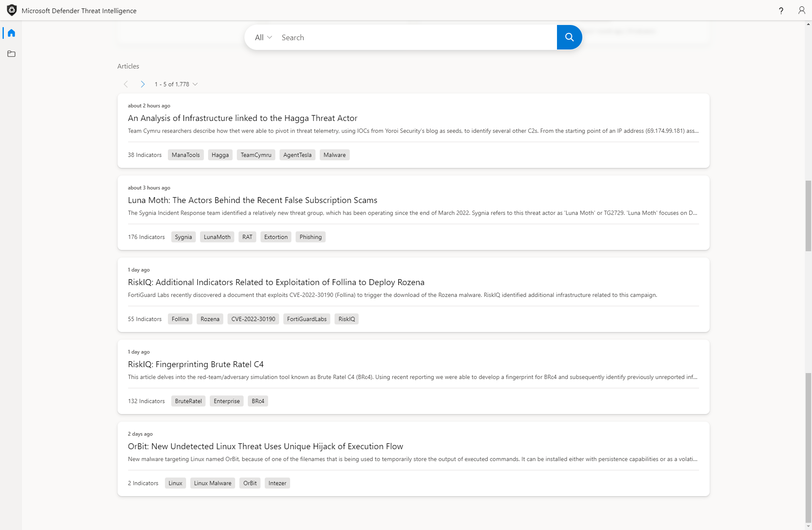Open the user account icon
Screen dimensions: 812x530
coord(801,11)
